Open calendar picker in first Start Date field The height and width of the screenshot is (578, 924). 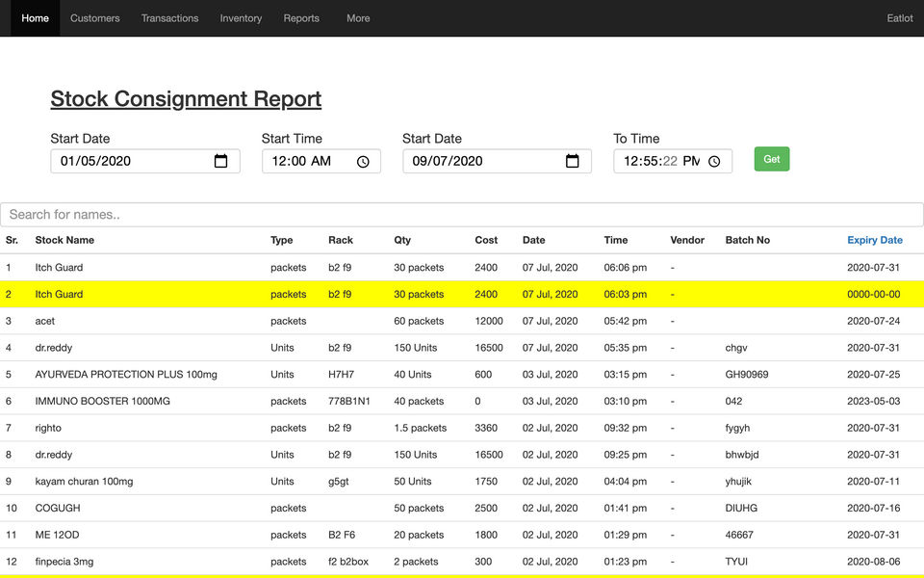tap(220, 161)
